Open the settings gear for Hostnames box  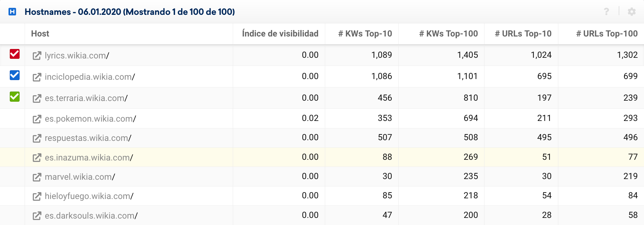click(632, 12)
